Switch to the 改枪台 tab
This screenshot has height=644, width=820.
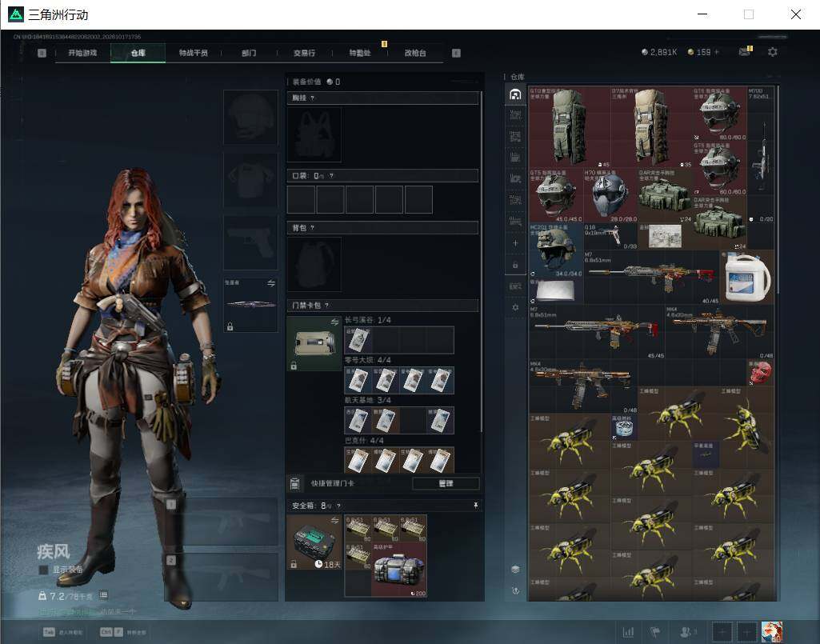pos(415,53)
